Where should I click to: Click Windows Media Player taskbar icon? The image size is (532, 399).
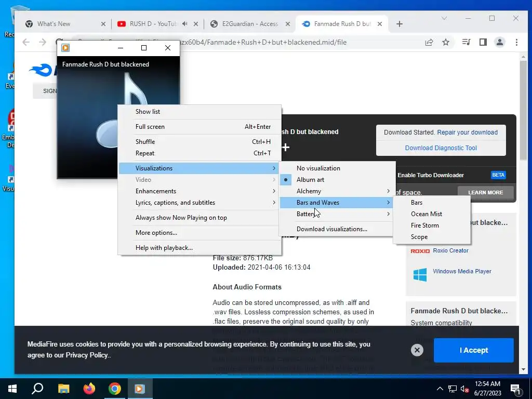(x=140, y=389)
